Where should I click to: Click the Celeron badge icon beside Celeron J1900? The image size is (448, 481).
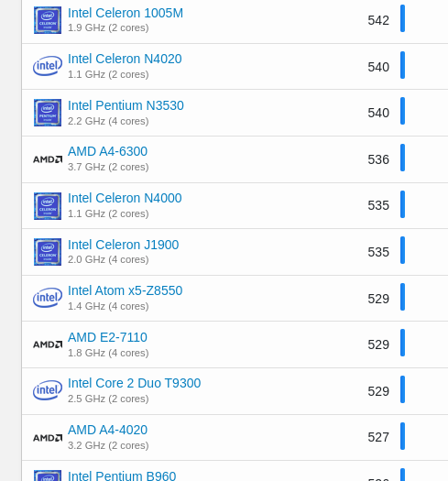pyautogui.click(x=48, y=252)
